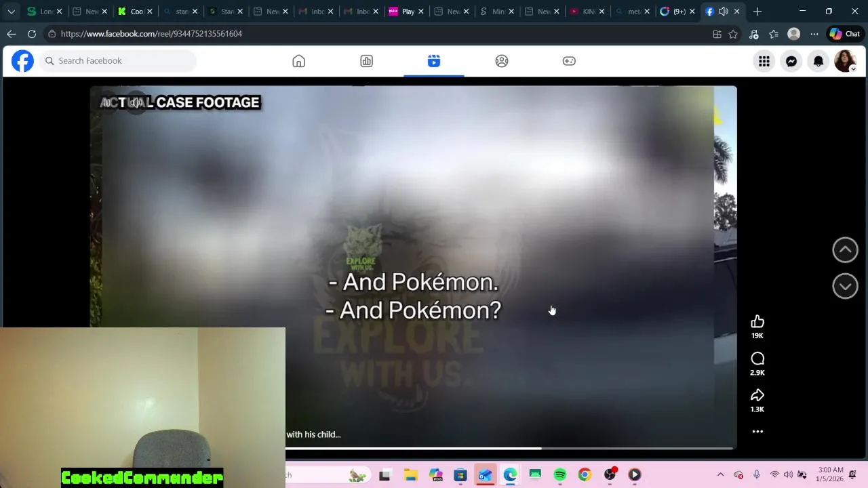Open the notifications bell

[x=818, y=61]
